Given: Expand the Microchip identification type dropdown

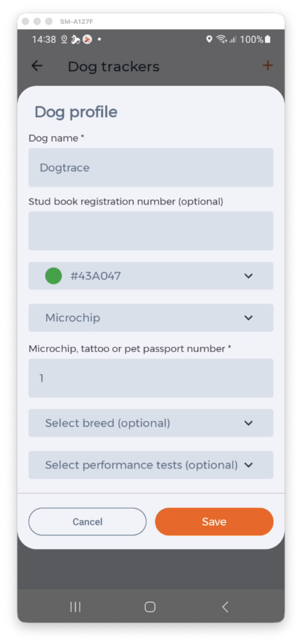Looking at the screenshot, I should tap(151, 318).
